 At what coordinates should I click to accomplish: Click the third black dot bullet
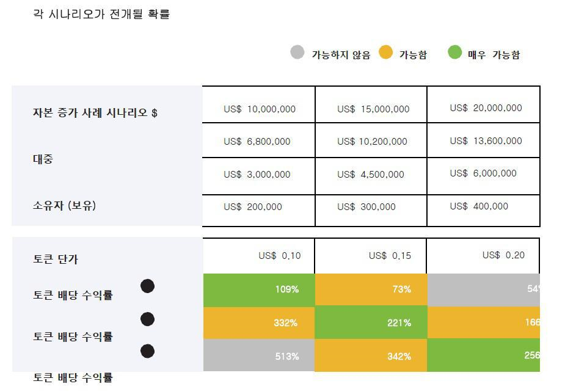click(x=147, y=351)
